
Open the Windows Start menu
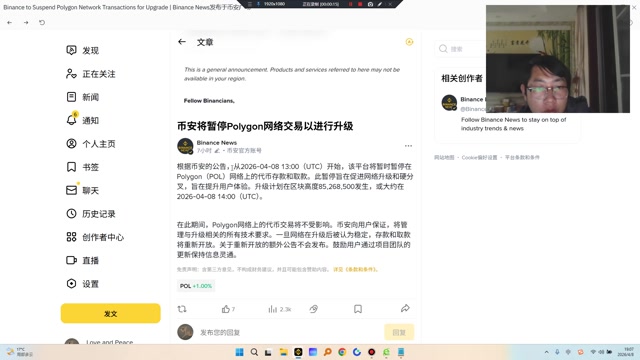pos(240,352)
